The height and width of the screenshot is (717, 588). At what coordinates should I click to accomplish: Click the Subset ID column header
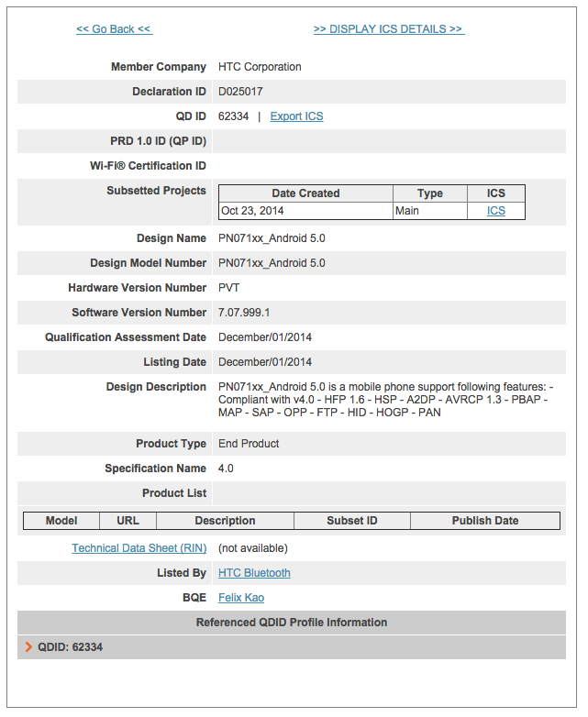click(352, 521)
